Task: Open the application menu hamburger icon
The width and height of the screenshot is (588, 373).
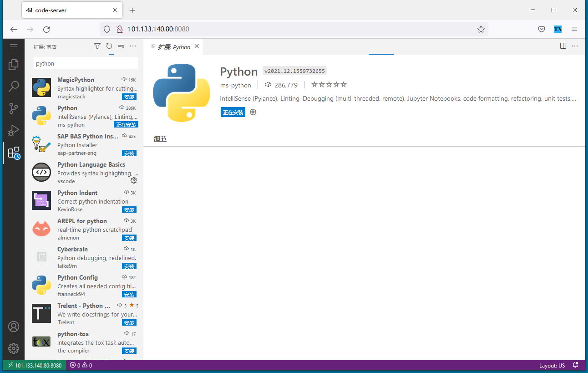Action: 14,46
